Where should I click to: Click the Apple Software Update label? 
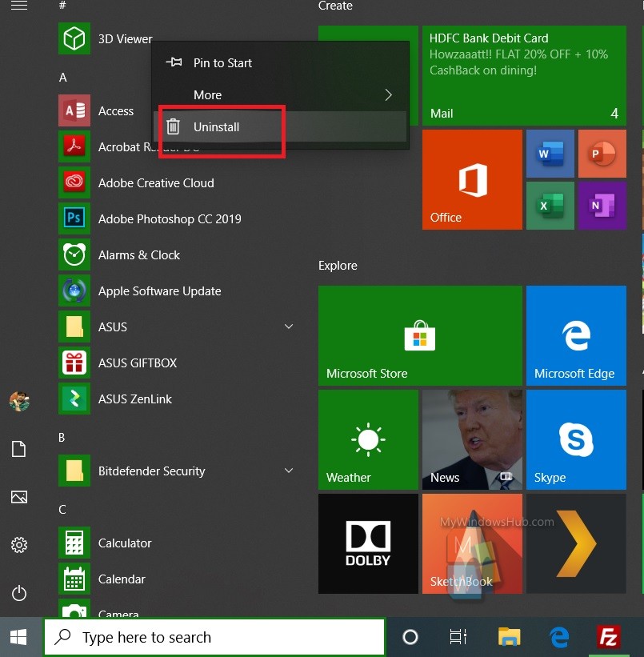(160, 291)
